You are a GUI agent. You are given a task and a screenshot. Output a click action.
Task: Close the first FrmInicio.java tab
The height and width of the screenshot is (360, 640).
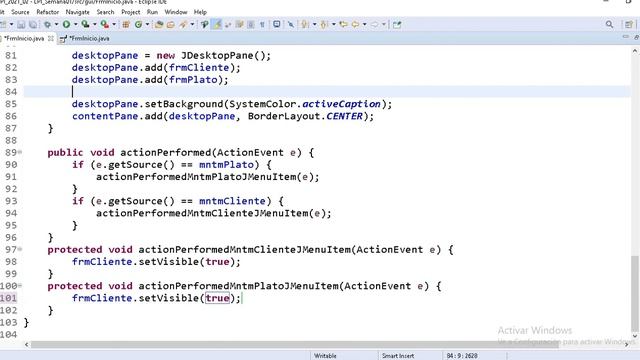(51, 38)
